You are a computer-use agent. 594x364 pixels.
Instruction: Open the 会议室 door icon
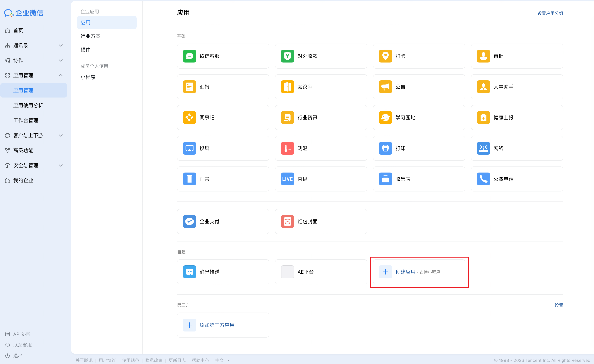[x=287, y=87]
